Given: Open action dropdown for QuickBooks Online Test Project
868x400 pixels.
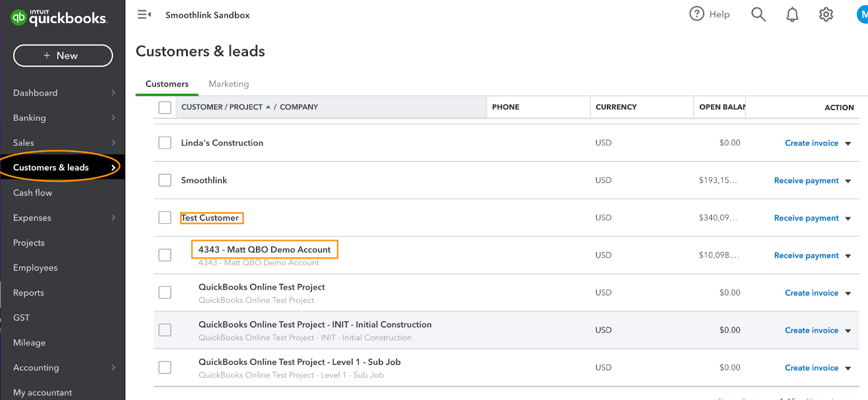Looking at the screenshot, I should click(x=848, y=293).
